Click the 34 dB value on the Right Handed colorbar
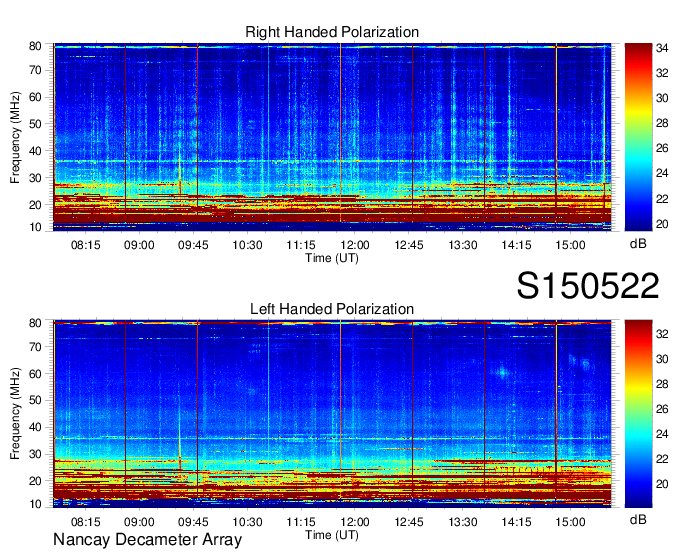Screen dimensions: 680x552 click(x=662, y=48)
